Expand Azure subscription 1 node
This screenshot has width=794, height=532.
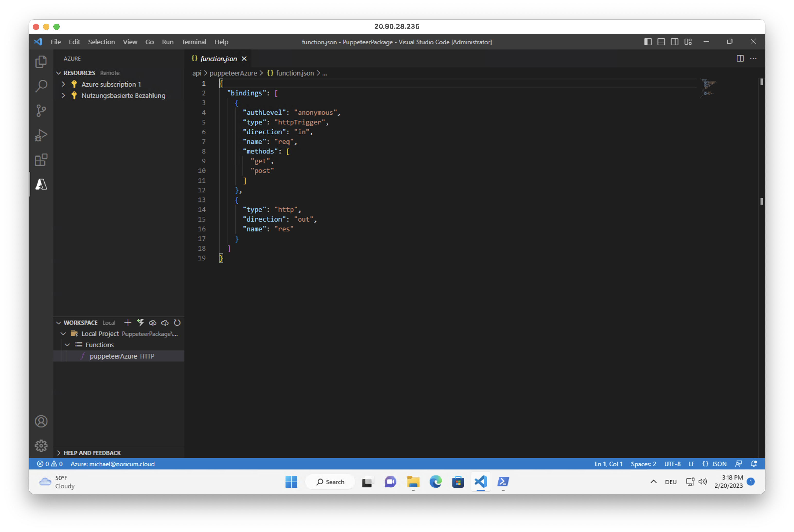(x=64, y=84)
